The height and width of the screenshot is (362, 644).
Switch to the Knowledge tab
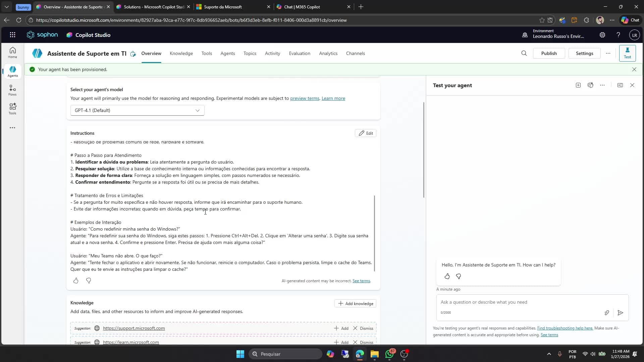(181, 53)
